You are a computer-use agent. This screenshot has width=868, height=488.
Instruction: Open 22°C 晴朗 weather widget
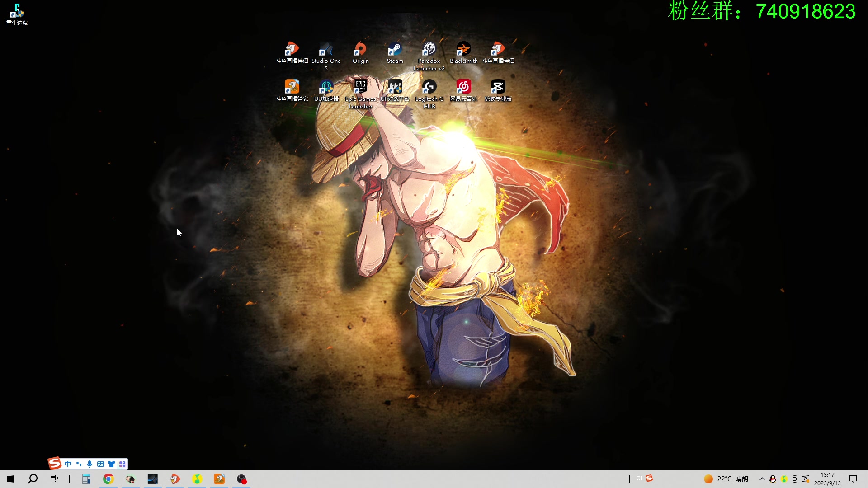click(726, 479)
